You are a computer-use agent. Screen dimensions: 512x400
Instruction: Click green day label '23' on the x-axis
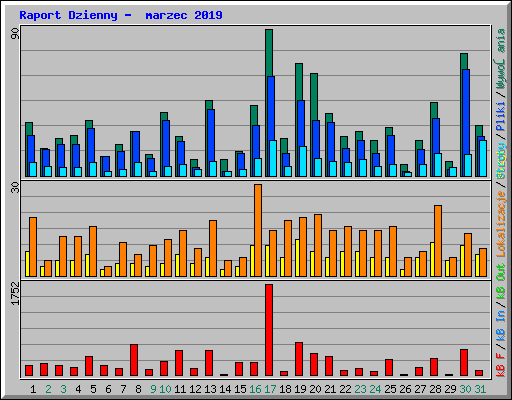click(360, 389)
